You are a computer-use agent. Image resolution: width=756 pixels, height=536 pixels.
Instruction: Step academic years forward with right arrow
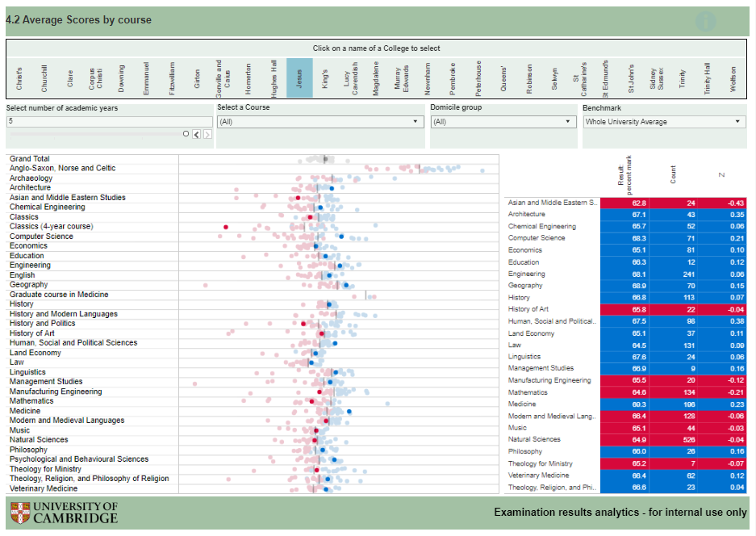click(207, 134)
